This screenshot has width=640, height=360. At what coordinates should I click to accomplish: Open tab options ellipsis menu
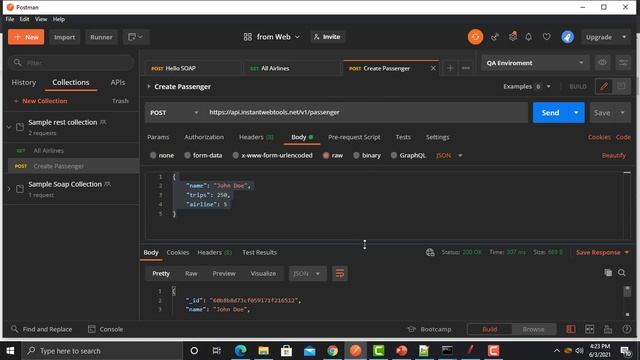tap(466, 68)
